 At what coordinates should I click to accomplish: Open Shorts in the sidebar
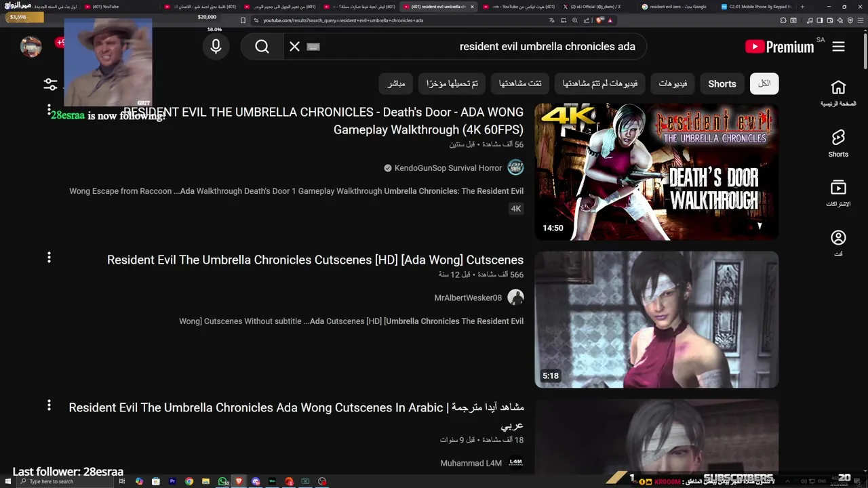click(x=838, y=143)
